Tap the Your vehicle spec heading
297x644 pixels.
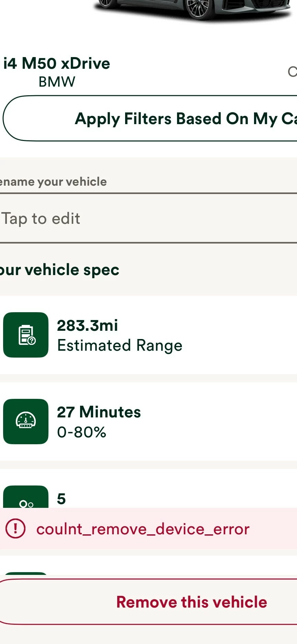click(x=59, y=270)
